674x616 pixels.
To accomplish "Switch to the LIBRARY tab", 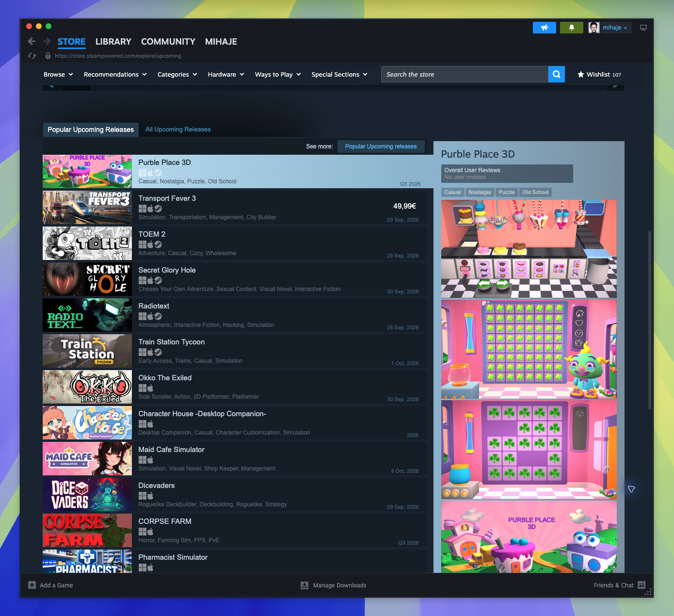I will coord(113,42).
